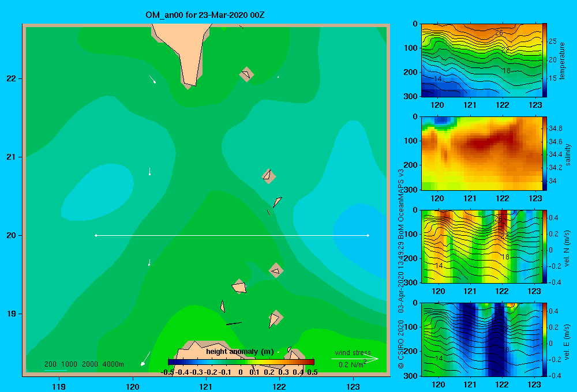Click longitude label '123' below the main map
Viewport: 577px width, 392px height.
[353, 387]
